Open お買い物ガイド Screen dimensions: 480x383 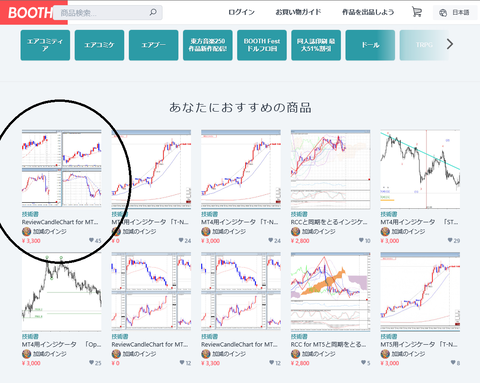click(298, 12)
